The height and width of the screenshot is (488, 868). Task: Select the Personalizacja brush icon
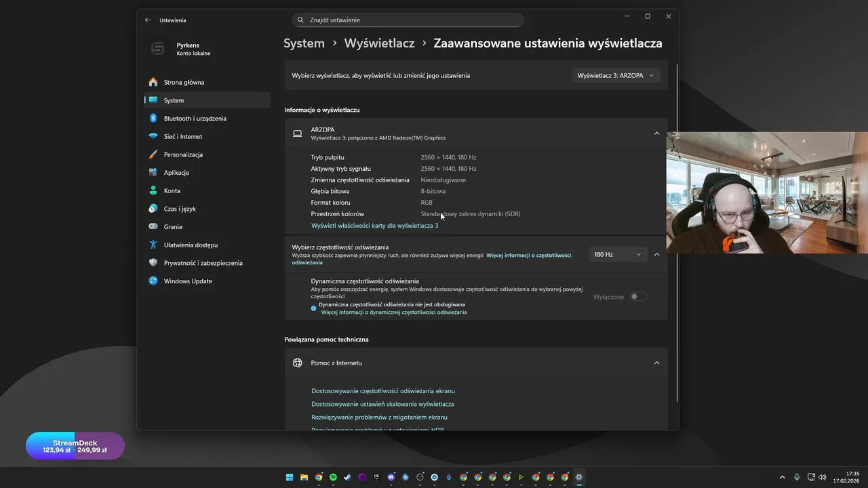pos(153,155)
